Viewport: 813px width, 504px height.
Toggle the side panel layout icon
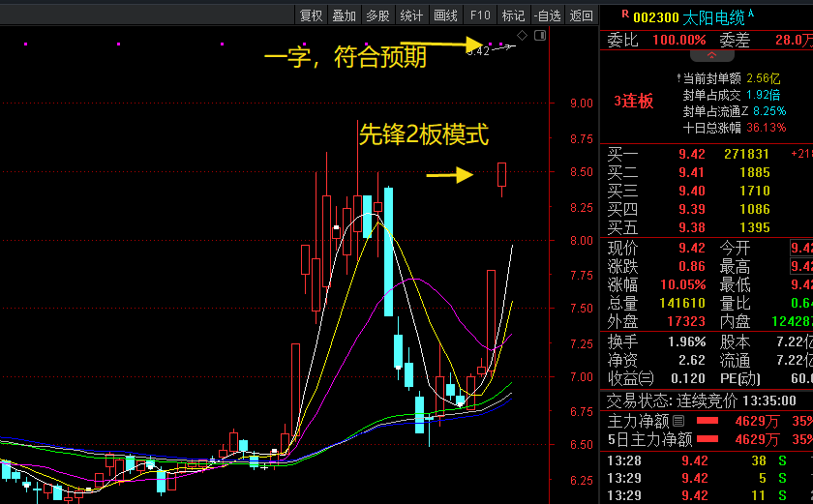coord(540,35)
